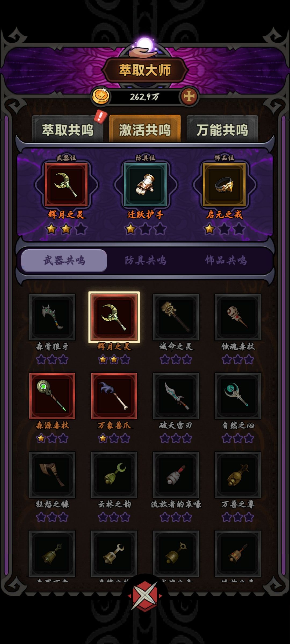Tap the plus icon to add coins

point(189,96)
